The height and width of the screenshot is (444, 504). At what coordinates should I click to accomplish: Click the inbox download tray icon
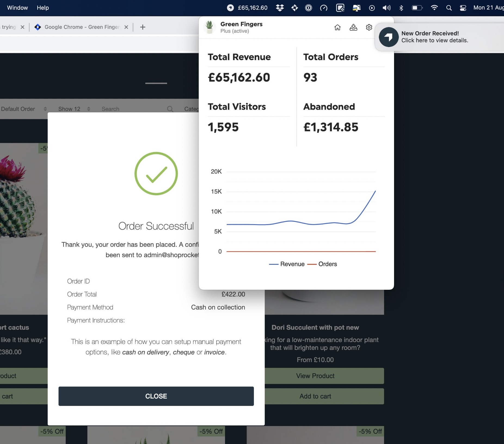click(353, 27)
